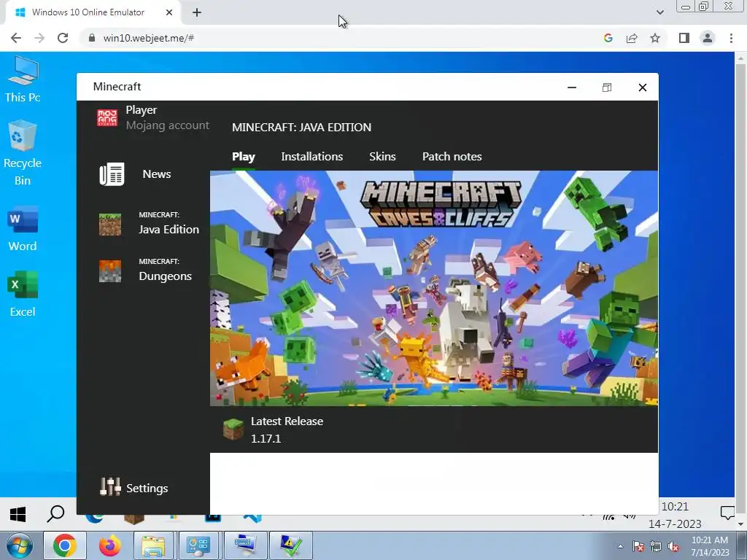Open the Chrome profile avatar
Image resolution: width=747 pixels, height=560 pixels.
(x=708, y=38)
